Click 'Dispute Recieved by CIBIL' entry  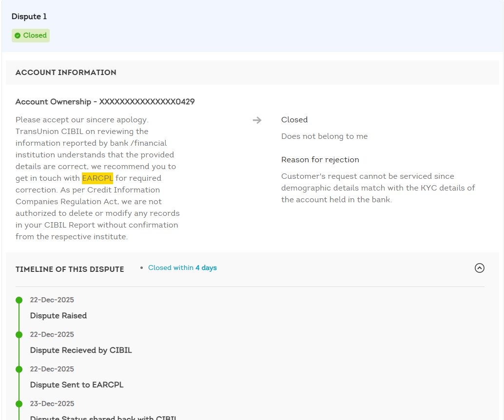tap(81, 350)
